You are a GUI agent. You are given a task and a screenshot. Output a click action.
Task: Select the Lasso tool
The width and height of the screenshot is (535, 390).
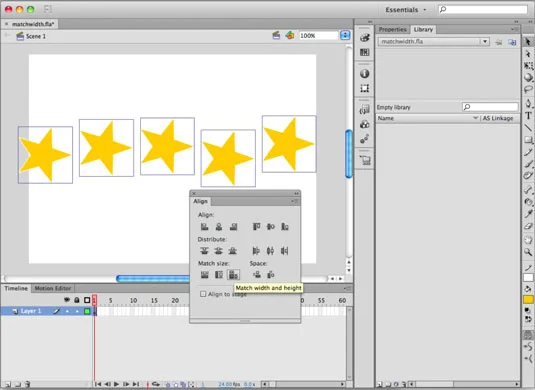tap(528, 89)
